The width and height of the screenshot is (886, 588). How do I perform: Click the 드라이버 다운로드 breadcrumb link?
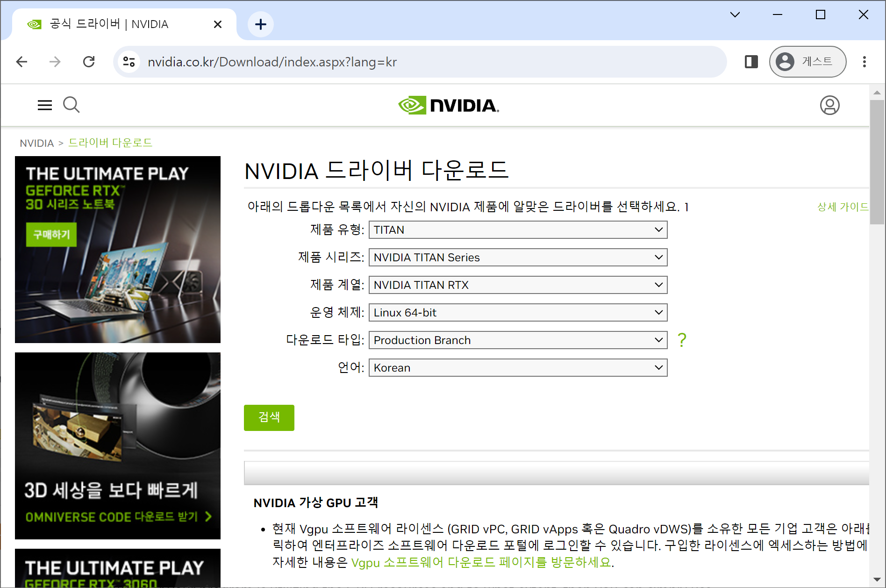coord(110,143)
